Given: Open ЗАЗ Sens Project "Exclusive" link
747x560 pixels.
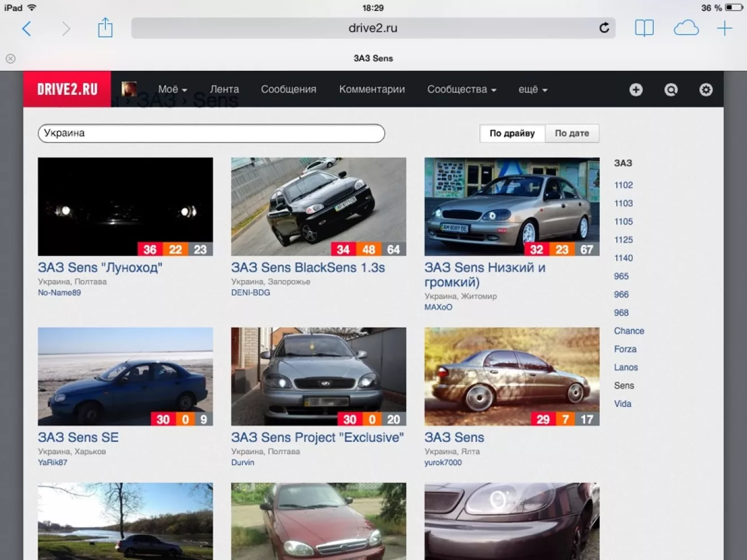Looking at the screenshot, I should (x=317, y=437).
